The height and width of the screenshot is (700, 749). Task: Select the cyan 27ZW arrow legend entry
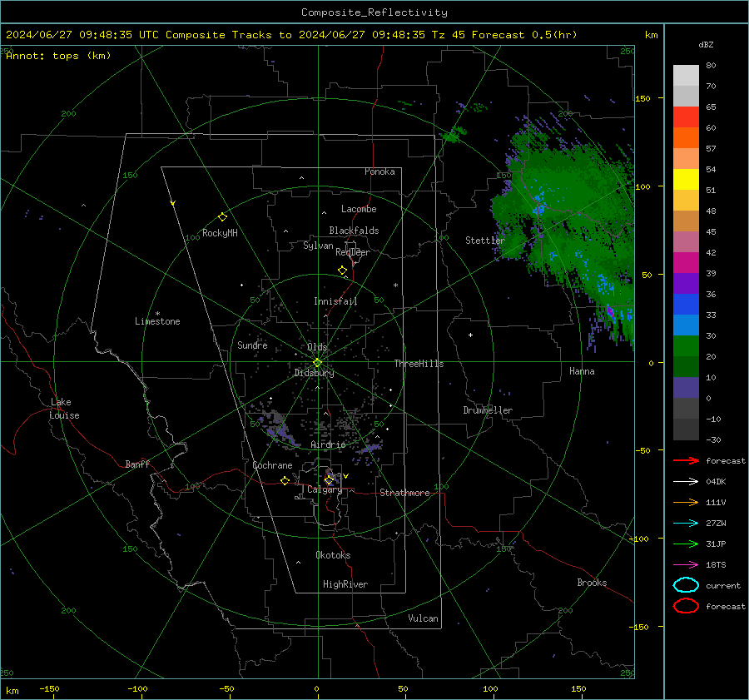tap(686, 524)
